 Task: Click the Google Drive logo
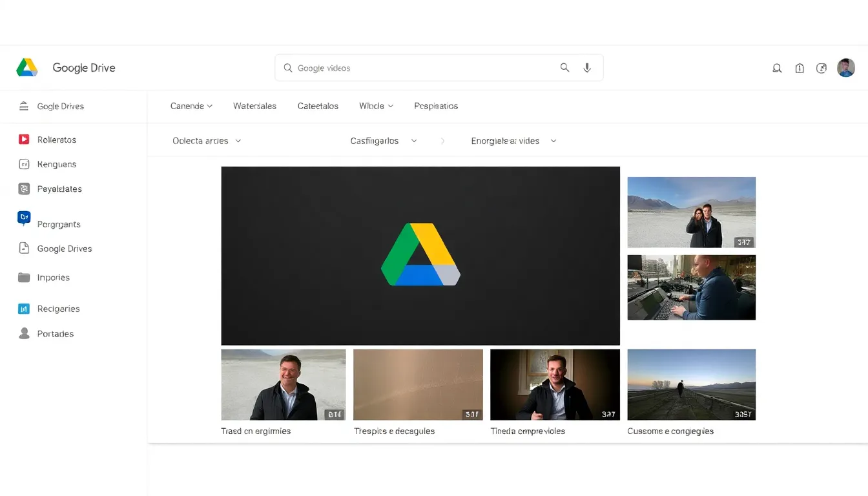click(26, 67)
